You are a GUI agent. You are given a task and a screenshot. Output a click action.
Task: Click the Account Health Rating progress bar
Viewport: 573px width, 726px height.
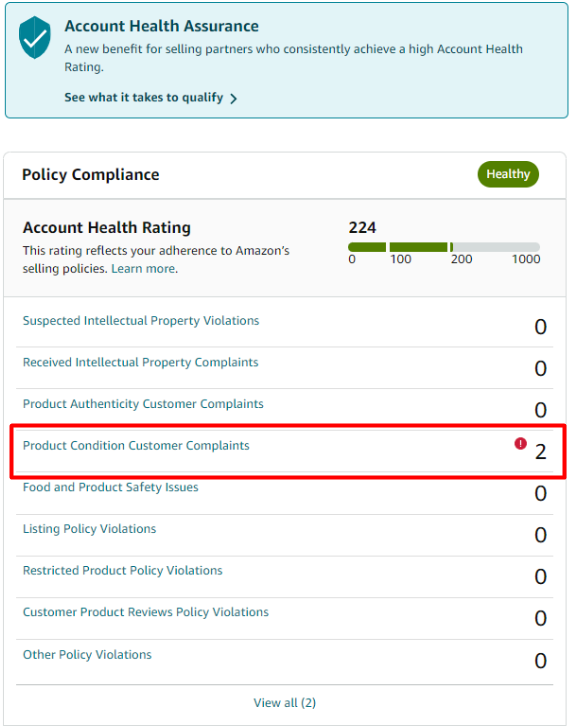point(444,247)
